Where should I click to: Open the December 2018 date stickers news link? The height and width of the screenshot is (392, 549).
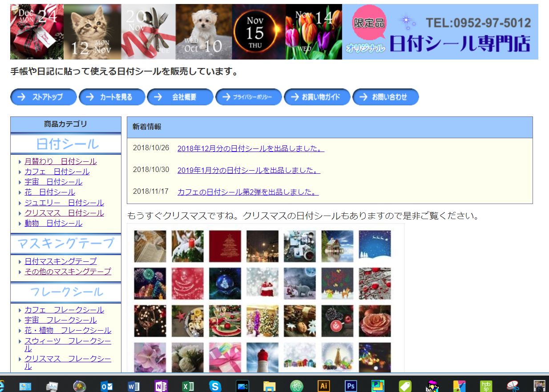[x=251, y=149]
